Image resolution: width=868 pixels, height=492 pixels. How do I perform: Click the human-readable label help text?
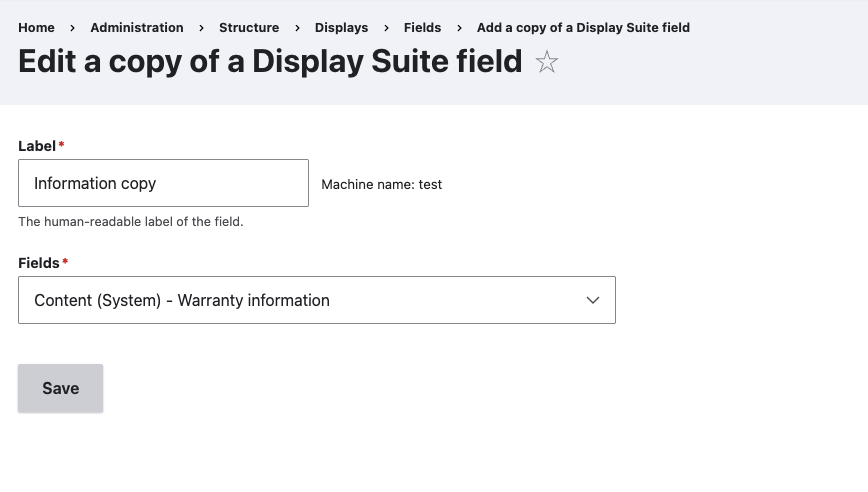(131, 221)
